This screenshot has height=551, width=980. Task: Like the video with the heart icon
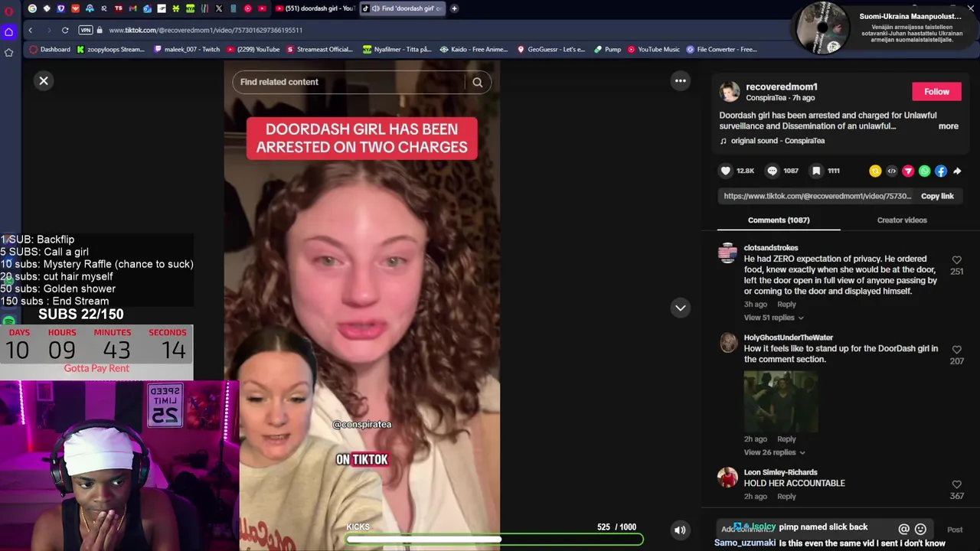[x=726, y=171]
